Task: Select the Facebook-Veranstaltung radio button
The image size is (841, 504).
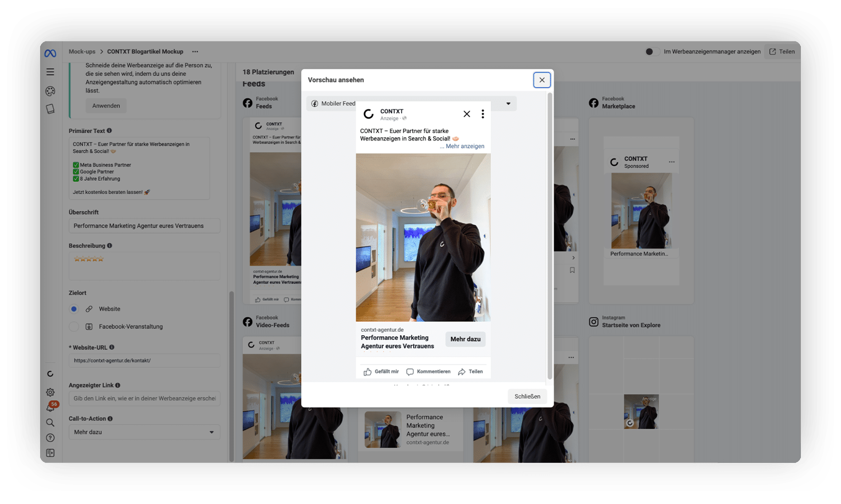Action: [x=74, y=327]
